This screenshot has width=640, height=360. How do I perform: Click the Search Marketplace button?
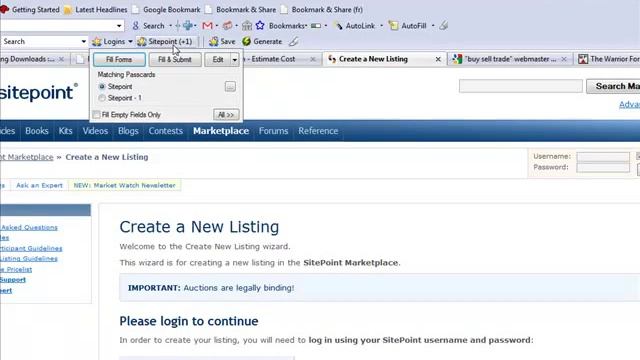tap(613, 86)
